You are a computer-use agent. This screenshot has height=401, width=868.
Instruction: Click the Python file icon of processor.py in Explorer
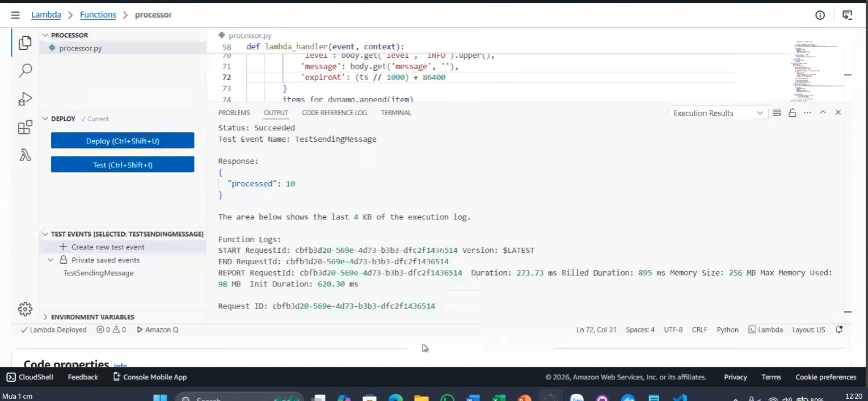[53, 48]
